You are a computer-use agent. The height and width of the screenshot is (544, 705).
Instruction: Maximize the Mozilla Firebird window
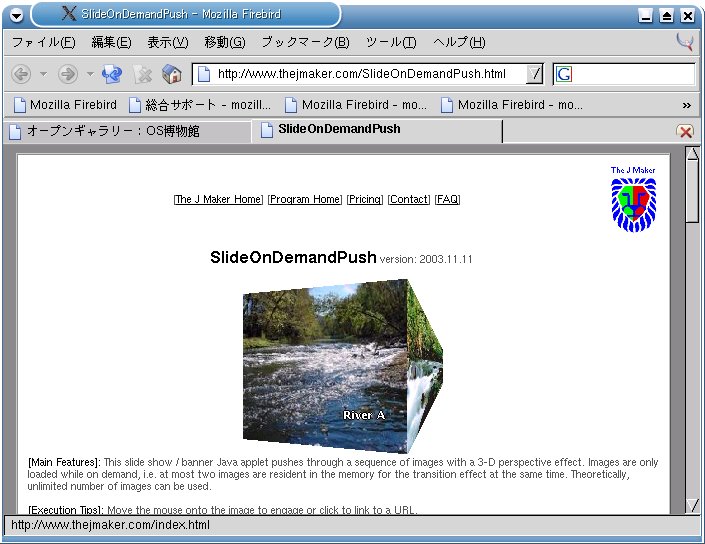[x=666, y=16]
